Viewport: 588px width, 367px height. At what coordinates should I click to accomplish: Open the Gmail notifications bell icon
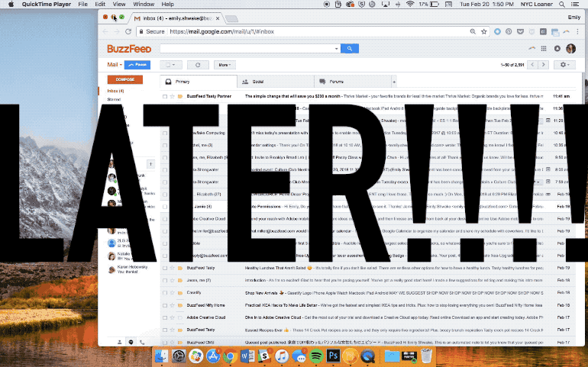coord(557,48)
